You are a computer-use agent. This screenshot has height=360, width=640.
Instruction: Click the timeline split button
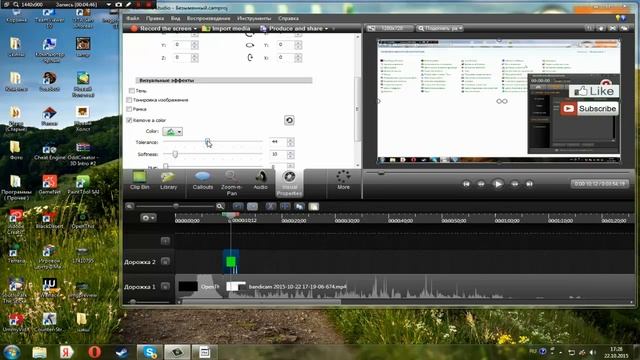click(x=285, y=207)
